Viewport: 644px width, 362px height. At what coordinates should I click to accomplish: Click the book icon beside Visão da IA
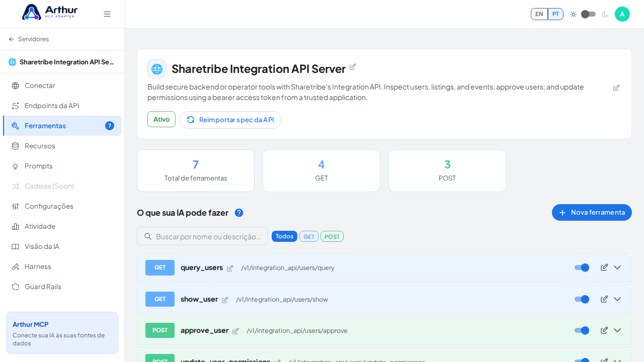(16, 246)
